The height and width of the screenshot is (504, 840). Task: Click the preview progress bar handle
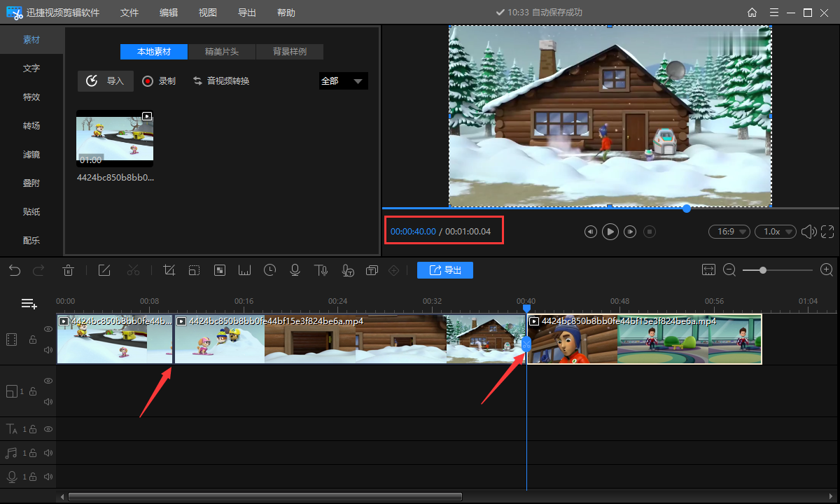pyautogui.click(x=687, y=209)
